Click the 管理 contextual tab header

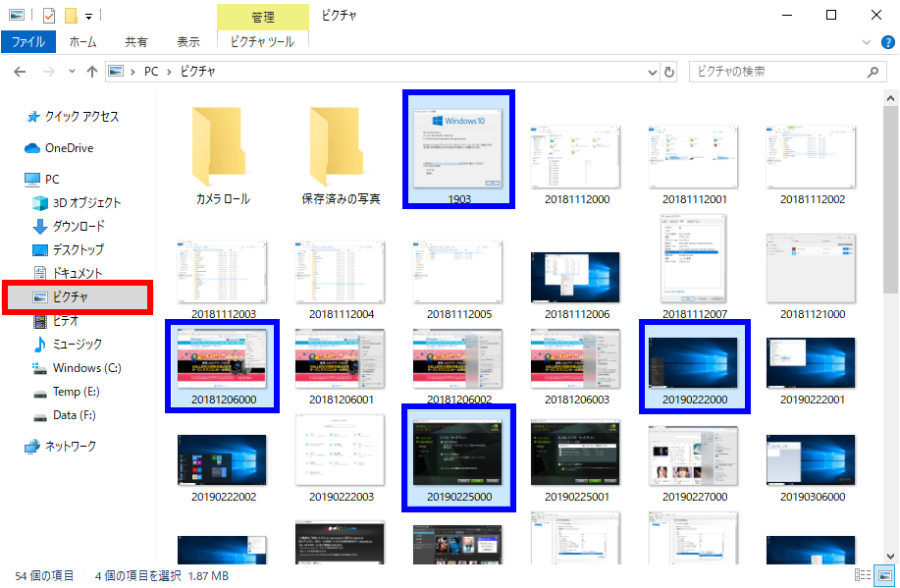[x=263, y=18]
